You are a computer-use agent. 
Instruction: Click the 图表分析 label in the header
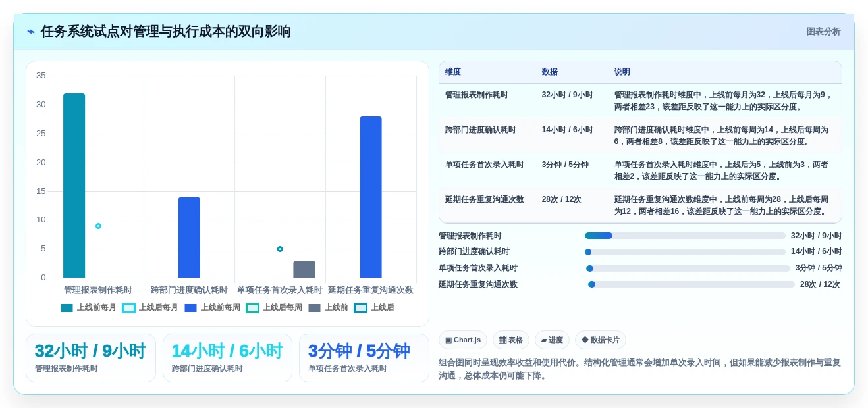coord(823,32)
